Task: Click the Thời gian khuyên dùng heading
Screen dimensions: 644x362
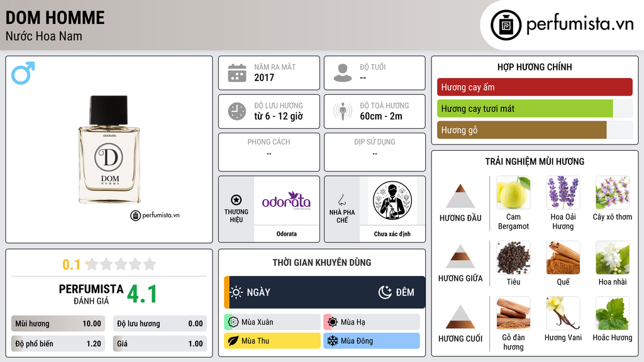Action: 322,263
